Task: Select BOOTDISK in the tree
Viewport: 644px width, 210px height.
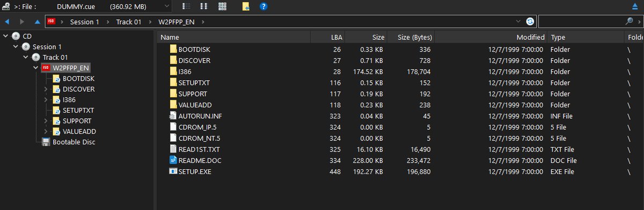Action: pyautogui.click(x=78, y=78)
